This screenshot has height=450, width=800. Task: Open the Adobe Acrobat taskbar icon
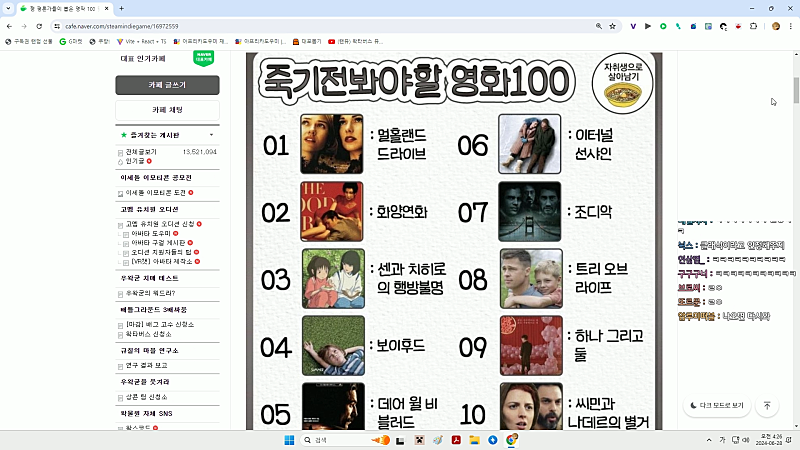pos(456,440)
